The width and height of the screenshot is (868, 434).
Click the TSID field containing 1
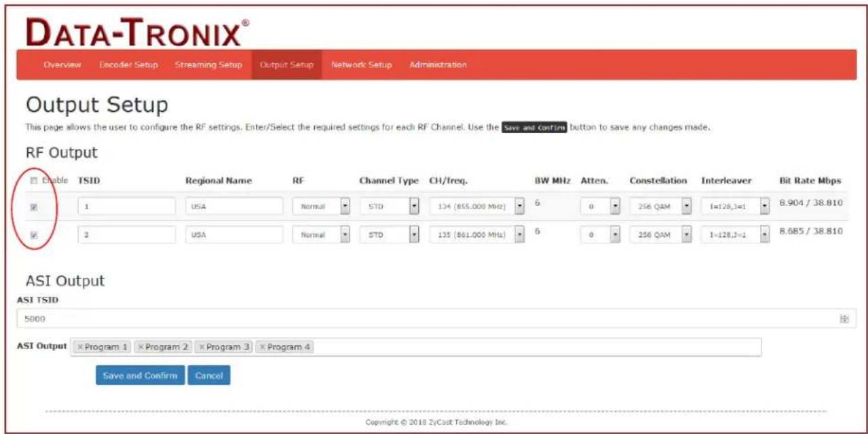pyautogui.click(x=127, y=206)
